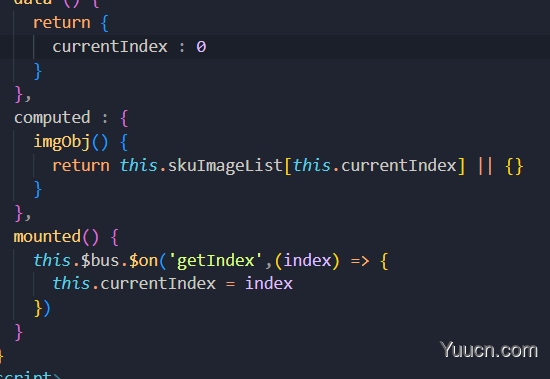The width and height of the screenshot is (550, 379).
Task: Click the empty object {} fallback
Action: (514, 166)
